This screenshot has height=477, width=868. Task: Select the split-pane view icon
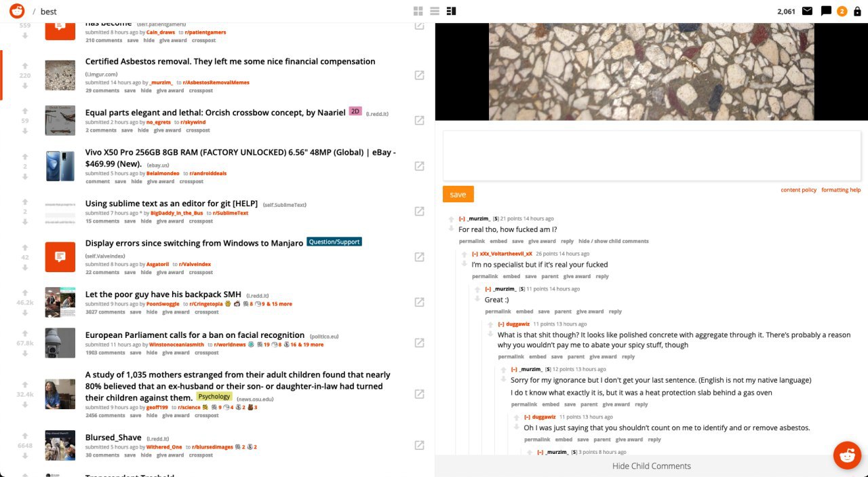click(452, 11)
